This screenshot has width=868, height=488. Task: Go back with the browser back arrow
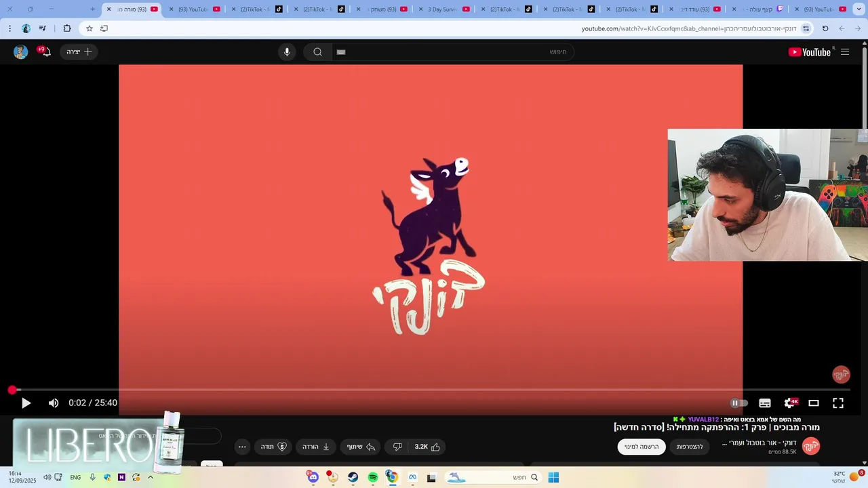(858, 28)
